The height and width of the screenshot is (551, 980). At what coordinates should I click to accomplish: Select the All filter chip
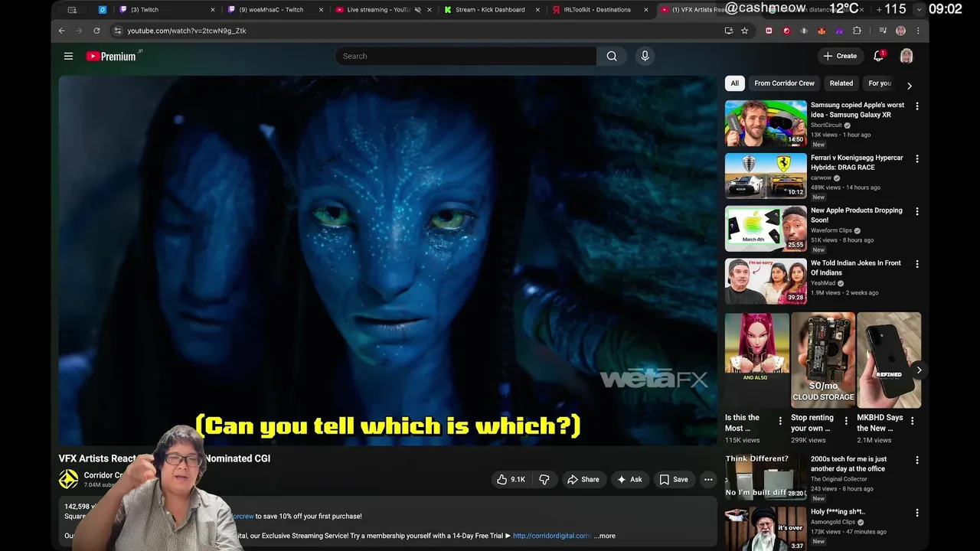click(734, 83)
